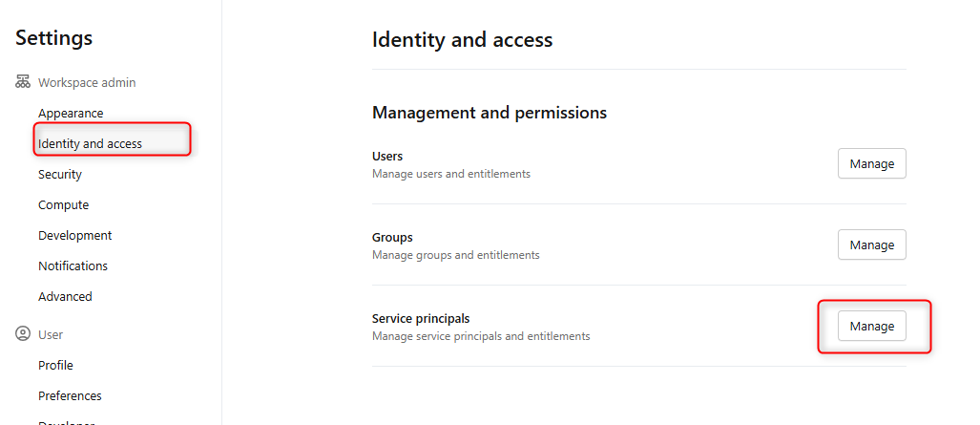Click the Users row title
The width and height of the screenshot is (980, 425).
click(387, 157)
